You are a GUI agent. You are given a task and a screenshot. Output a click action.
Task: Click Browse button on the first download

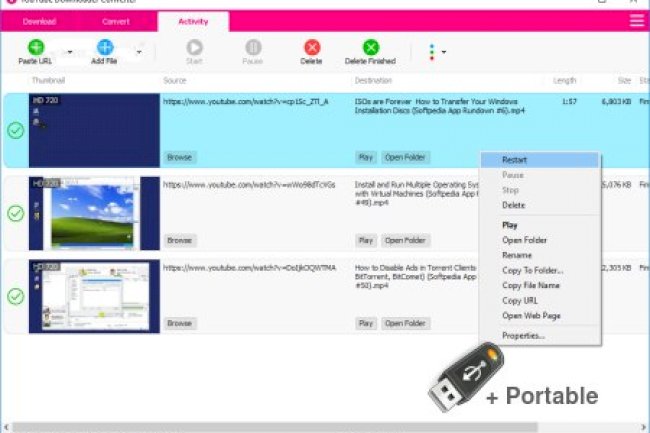[x=180, y=157]
